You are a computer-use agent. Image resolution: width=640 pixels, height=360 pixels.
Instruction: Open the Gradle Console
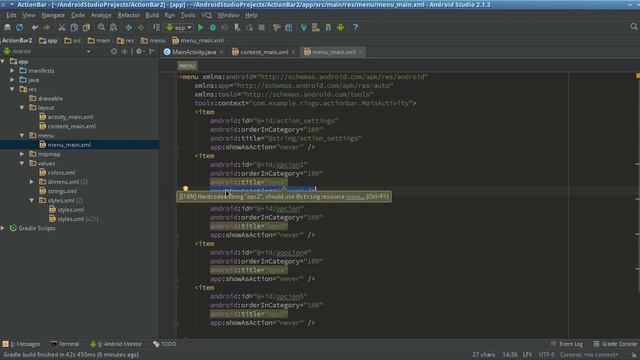click(x=615, y=344)
